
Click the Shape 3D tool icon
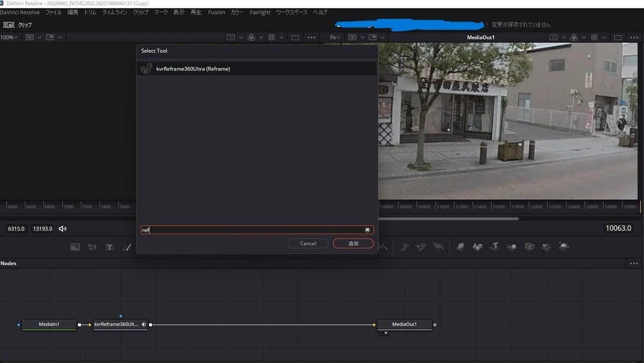pos(477,246)
